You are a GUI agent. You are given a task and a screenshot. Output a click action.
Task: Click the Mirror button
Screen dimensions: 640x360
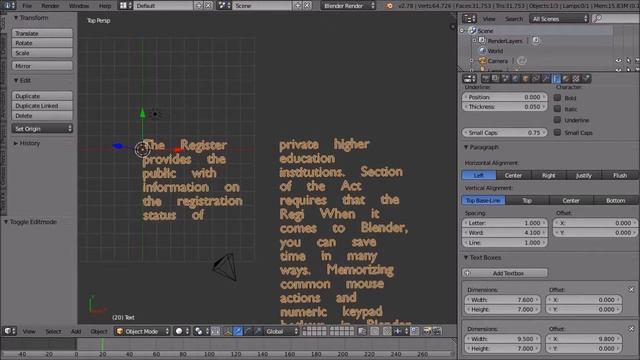click(42, 66)
